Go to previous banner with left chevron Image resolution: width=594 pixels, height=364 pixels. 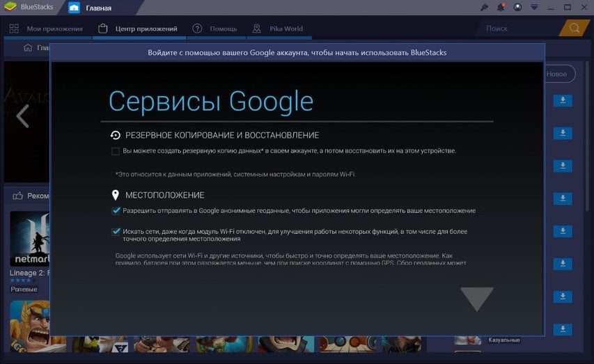coord(23,116)
